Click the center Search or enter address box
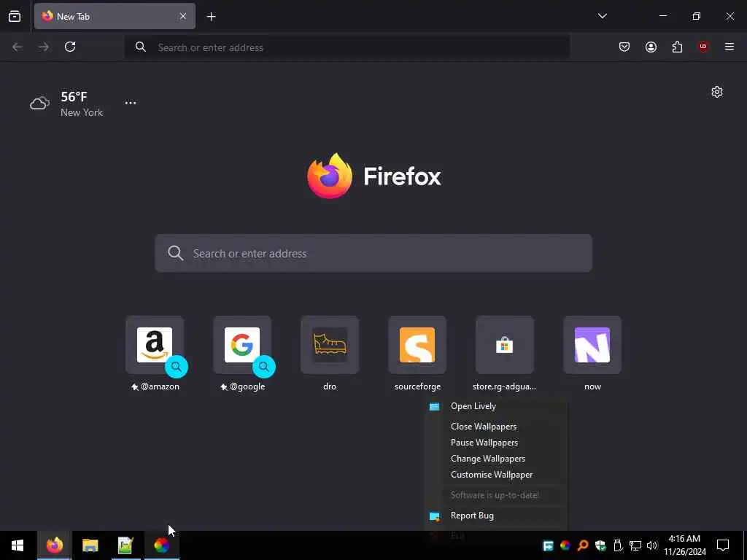747x560 pixels. [373, 253]
